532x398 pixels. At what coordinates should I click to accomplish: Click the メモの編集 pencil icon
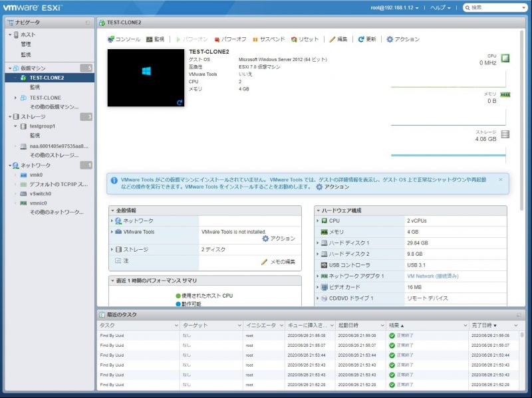point(264,262)
